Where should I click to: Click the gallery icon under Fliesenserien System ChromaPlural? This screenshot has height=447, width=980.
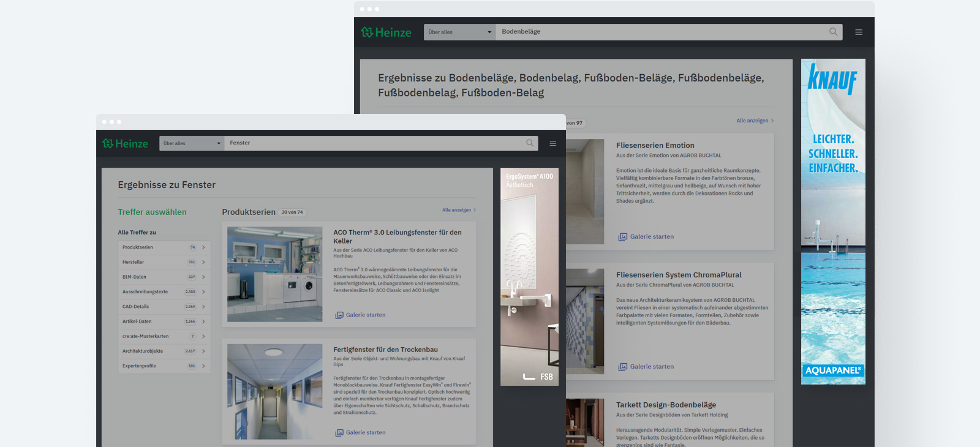coord(623,367)
